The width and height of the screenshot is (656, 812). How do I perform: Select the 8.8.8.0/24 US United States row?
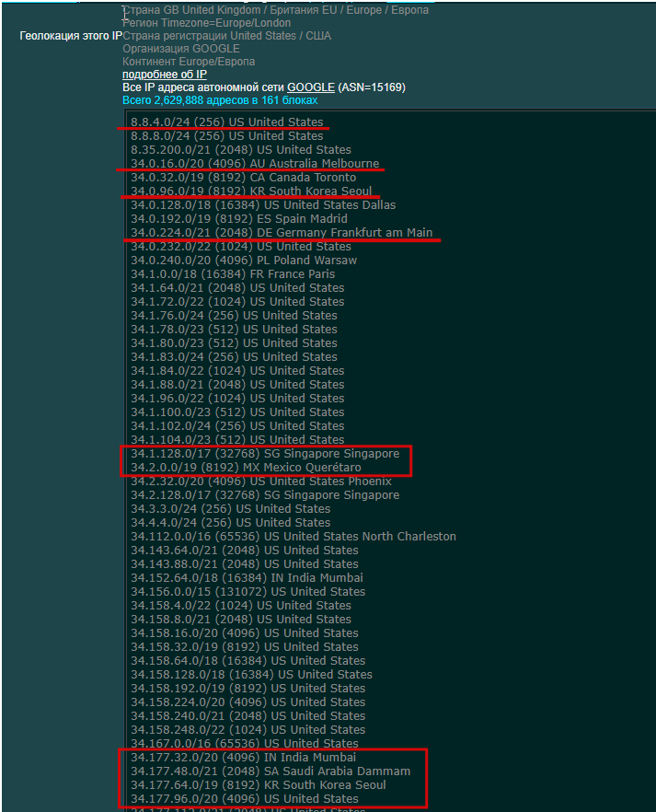coord(226,136)
